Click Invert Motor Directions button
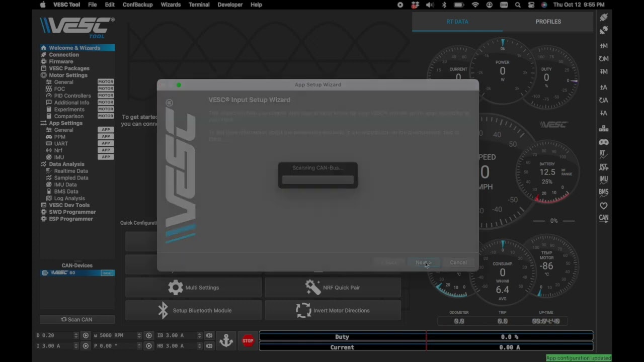644x362 pixels. [x=333, y=310]
